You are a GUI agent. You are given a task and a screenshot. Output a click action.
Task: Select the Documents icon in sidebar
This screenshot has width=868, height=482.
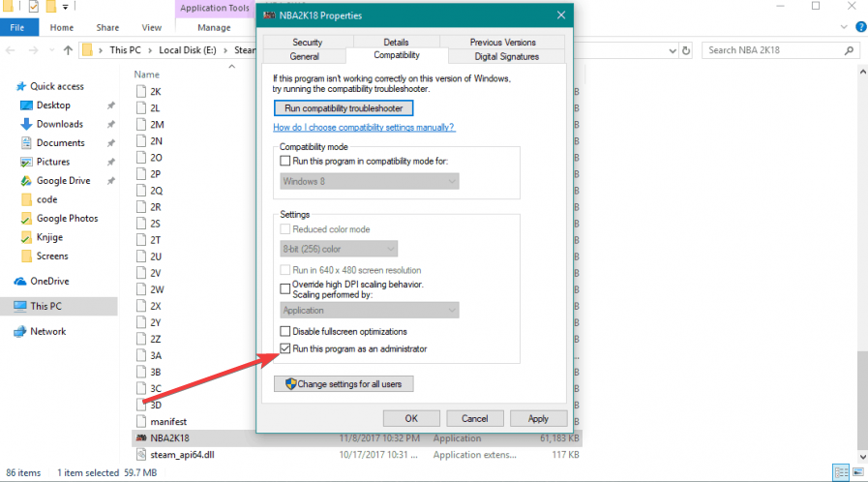(26, 143)
